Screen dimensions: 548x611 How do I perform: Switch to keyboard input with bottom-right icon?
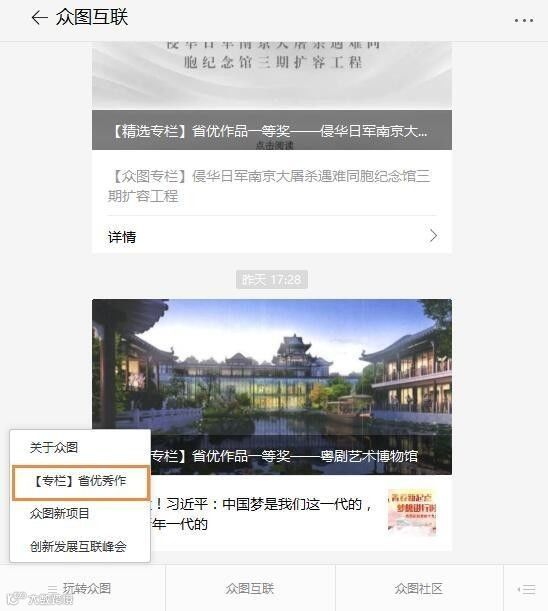click(x=527, y=589)
